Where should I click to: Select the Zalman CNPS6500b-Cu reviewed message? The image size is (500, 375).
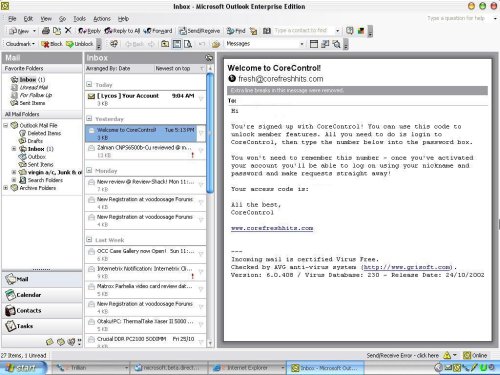tap(145, 151)
